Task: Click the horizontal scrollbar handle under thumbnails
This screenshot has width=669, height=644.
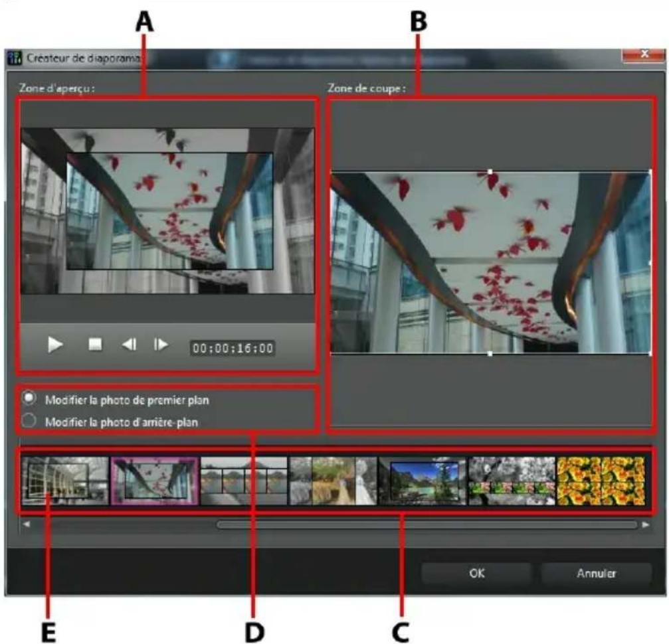Action: click(425, 524)
